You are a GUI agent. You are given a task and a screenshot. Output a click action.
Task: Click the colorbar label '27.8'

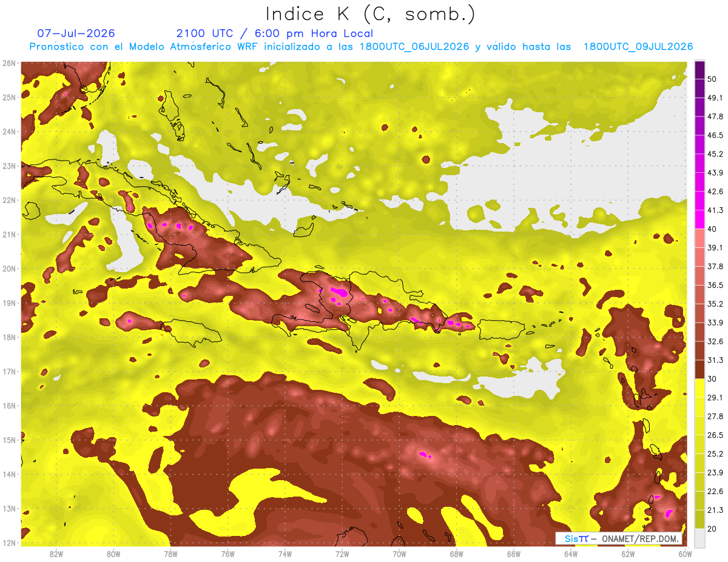pyautogui.click(x=715, y=416)
